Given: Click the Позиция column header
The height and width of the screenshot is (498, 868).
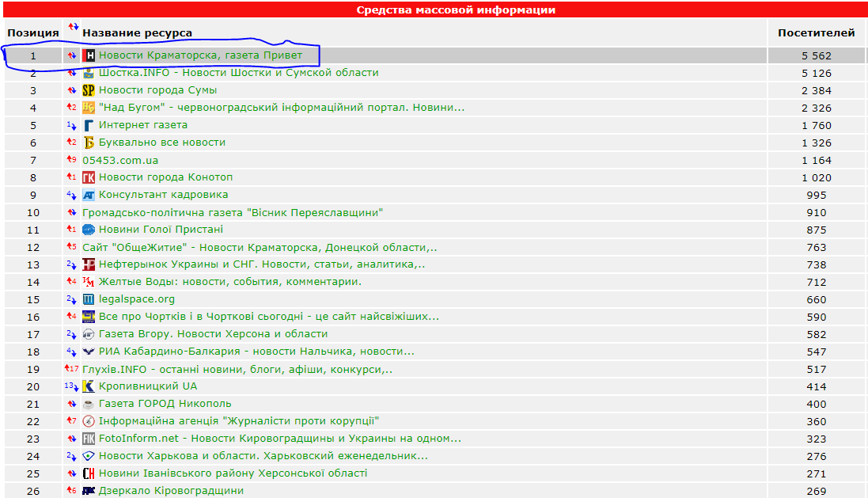Looking at the screenshot, I should [x=33, y=32].
